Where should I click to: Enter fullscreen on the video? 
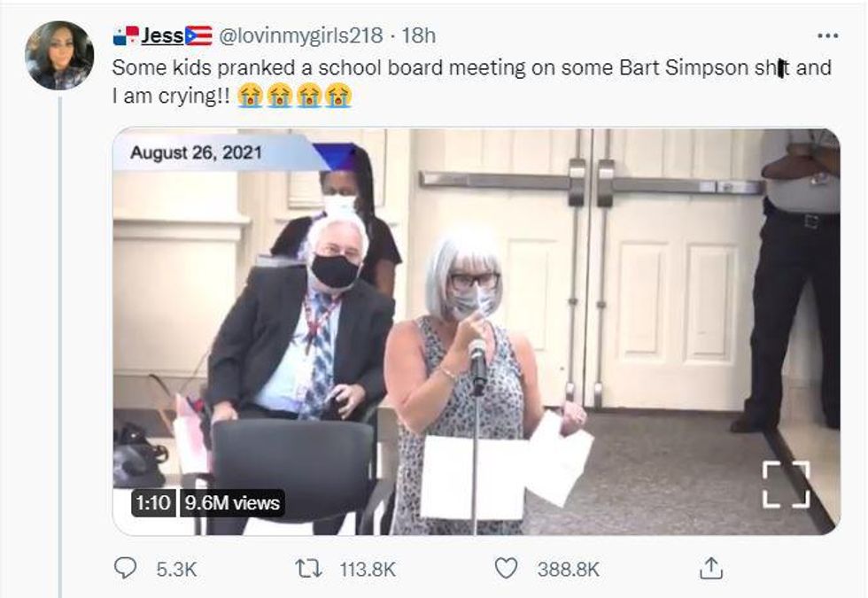[x=786, y=485]
